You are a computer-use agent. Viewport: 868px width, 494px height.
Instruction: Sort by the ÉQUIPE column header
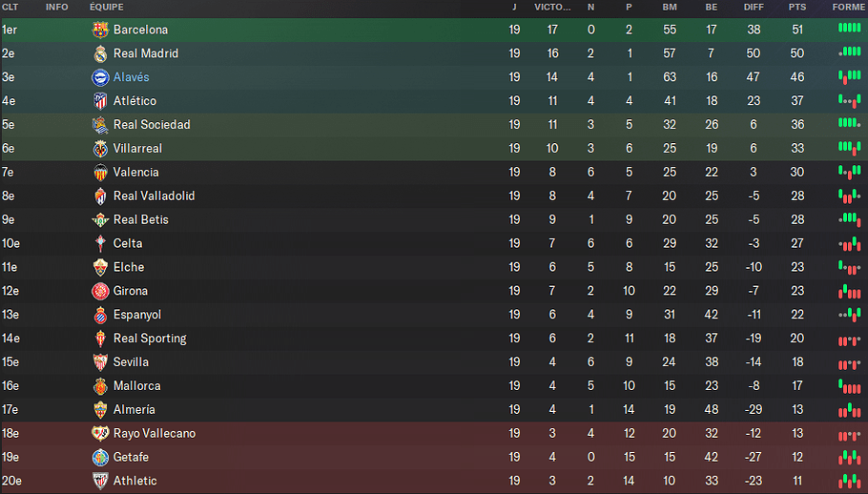107,8
